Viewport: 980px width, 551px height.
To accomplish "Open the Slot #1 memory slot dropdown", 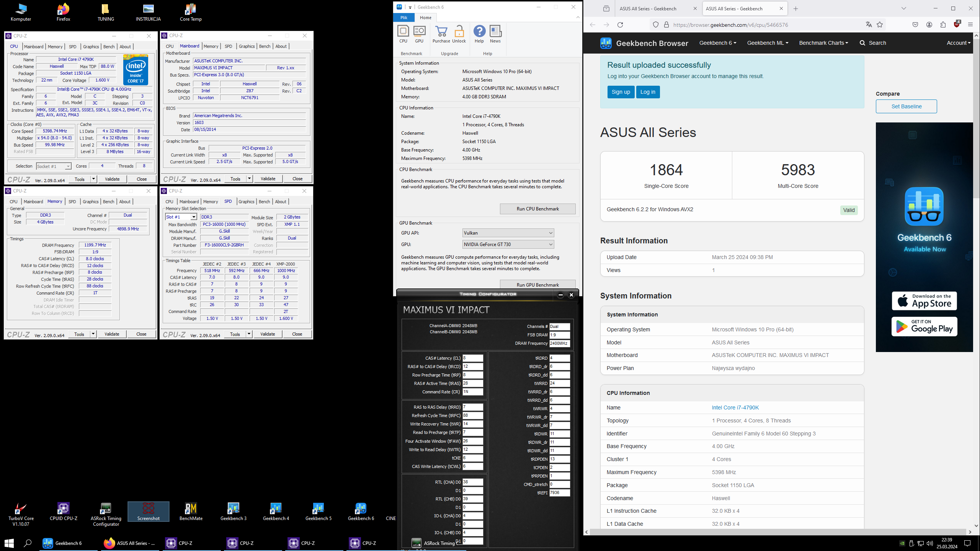I will 181,217.
